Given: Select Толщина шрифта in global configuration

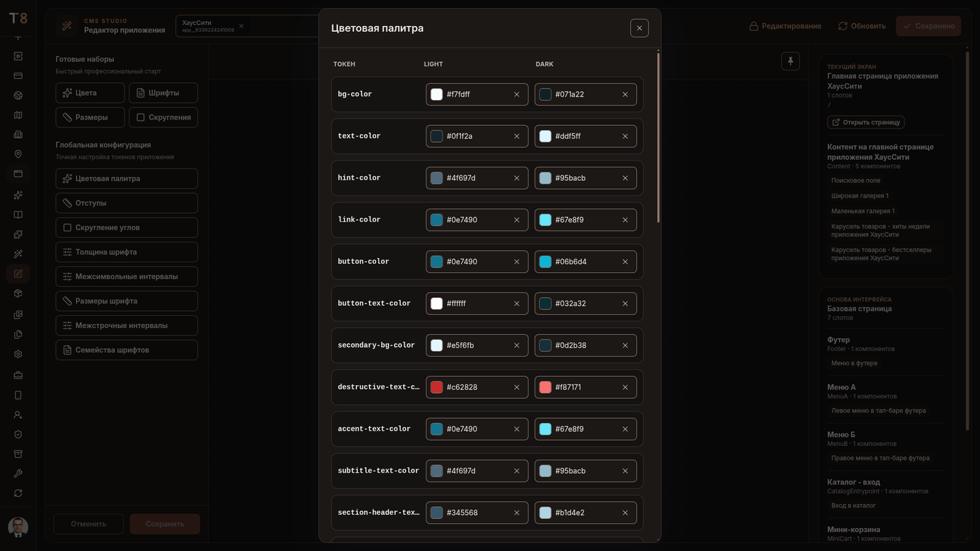Looking at the screenshot, I should [x=127, y=252].
